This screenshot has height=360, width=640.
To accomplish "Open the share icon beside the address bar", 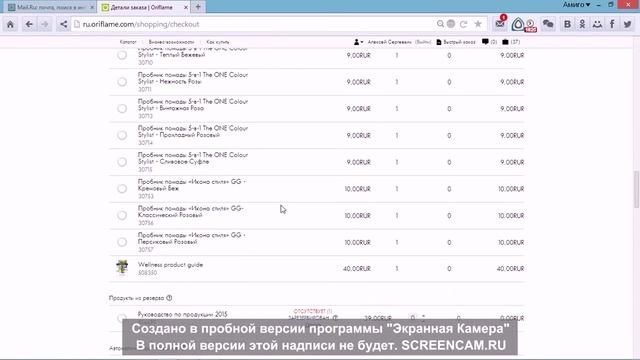I will coord(63,24).
